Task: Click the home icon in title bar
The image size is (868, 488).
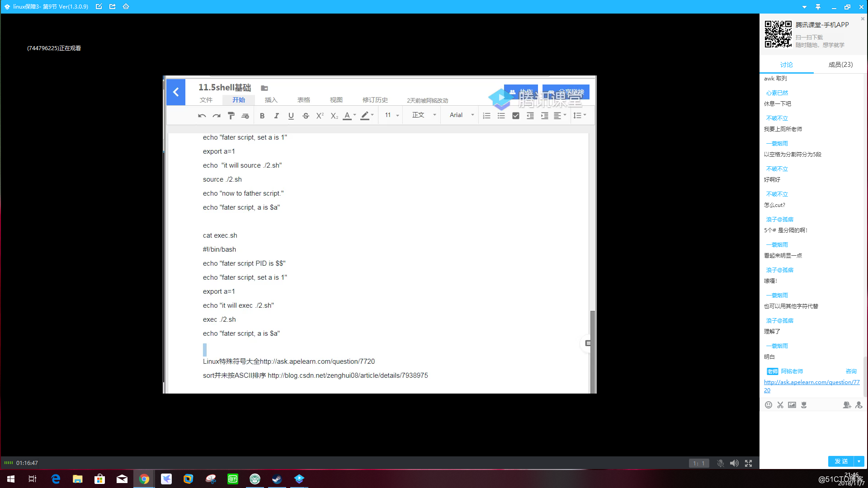Action: 126,7
